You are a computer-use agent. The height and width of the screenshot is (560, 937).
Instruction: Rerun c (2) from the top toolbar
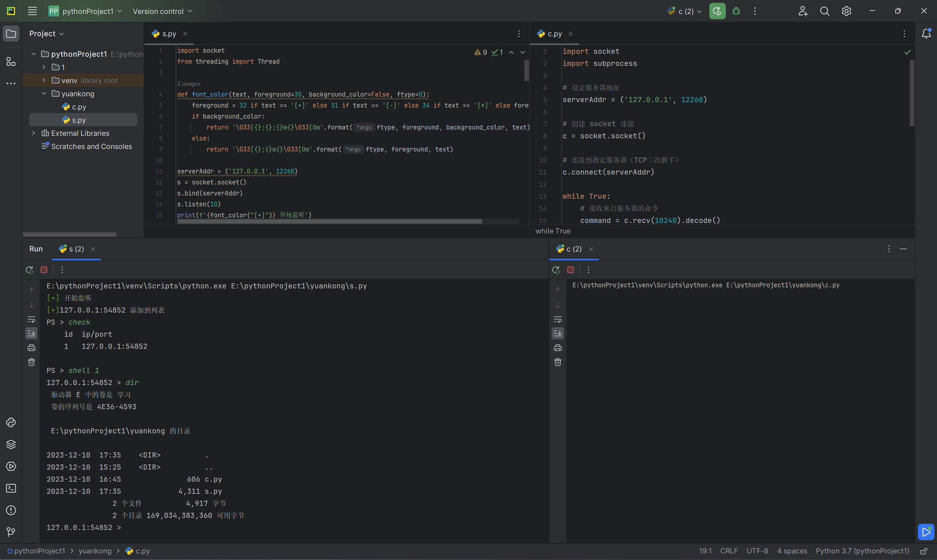tap(717, 11)
